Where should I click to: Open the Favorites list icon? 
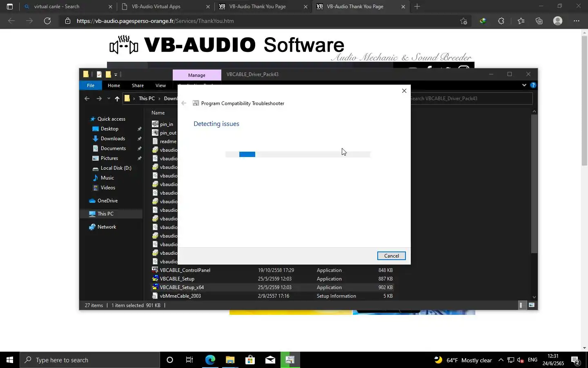521,21
